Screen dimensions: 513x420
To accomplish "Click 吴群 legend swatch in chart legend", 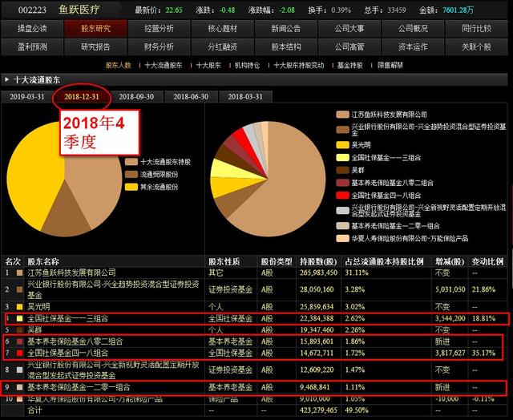I will [342, 170].
